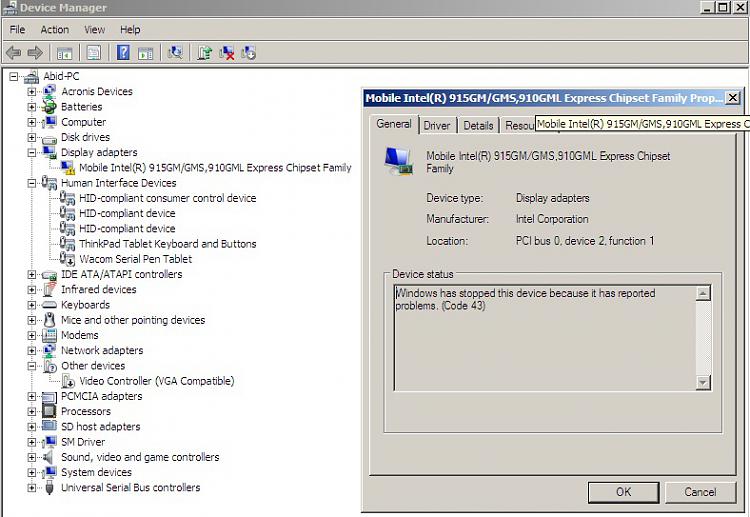
Task: Click the Display adapters category icon
Action: (x=49, y=152)
